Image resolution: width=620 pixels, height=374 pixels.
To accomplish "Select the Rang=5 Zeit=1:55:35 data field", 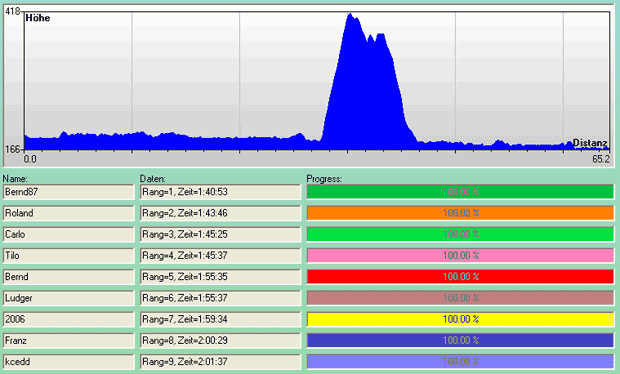I will (x=220, y=277).
